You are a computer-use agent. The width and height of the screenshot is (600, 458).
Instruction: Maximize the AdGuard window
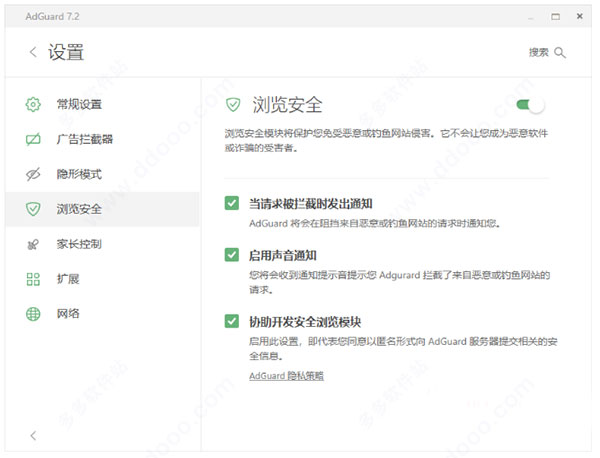555,16
